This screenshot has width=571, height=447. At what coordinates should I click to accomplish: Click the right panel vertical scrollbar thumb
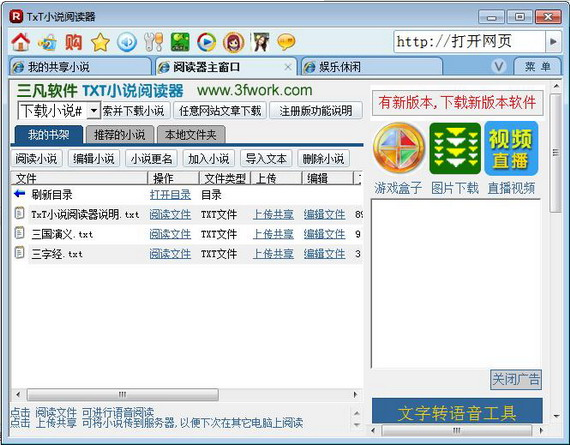pos(555,153)
